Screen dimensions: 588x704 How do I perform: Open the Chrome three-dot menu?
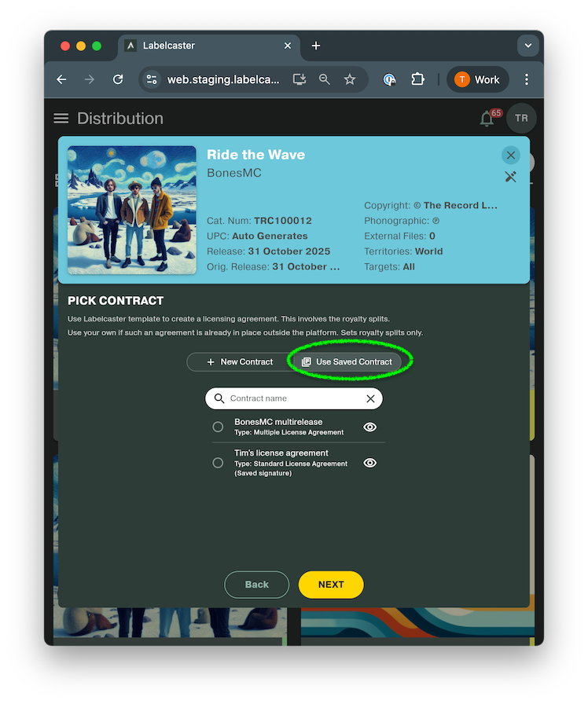coord(527,79)
